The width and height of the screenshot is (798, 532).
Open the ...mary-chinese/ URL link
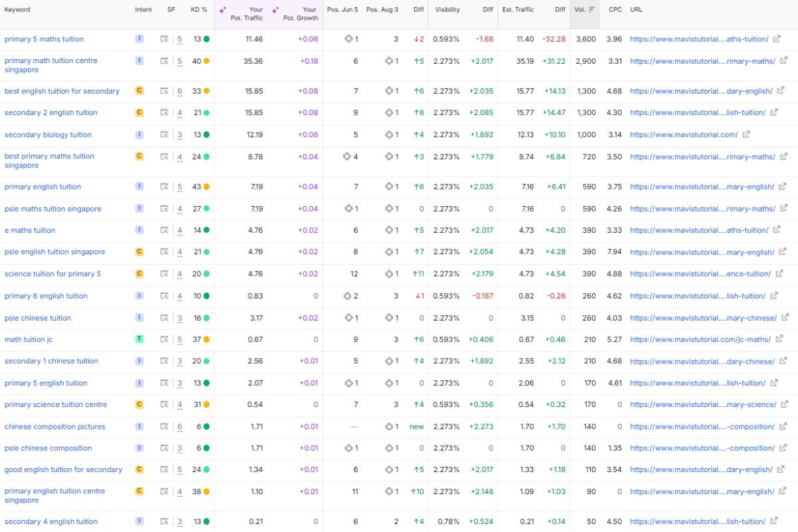tap(703, 318)
